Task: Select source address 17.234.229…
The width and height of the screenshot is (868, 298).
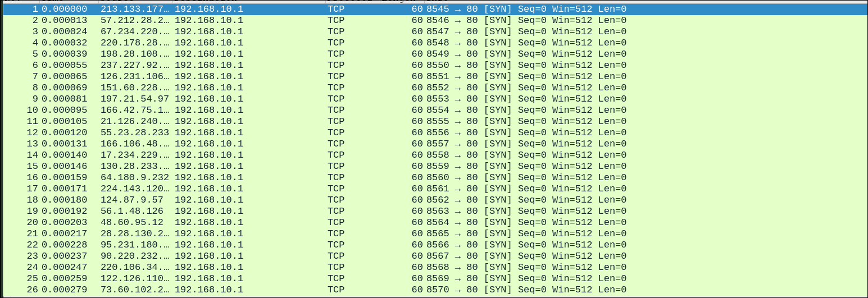Action: click(135, 155)
